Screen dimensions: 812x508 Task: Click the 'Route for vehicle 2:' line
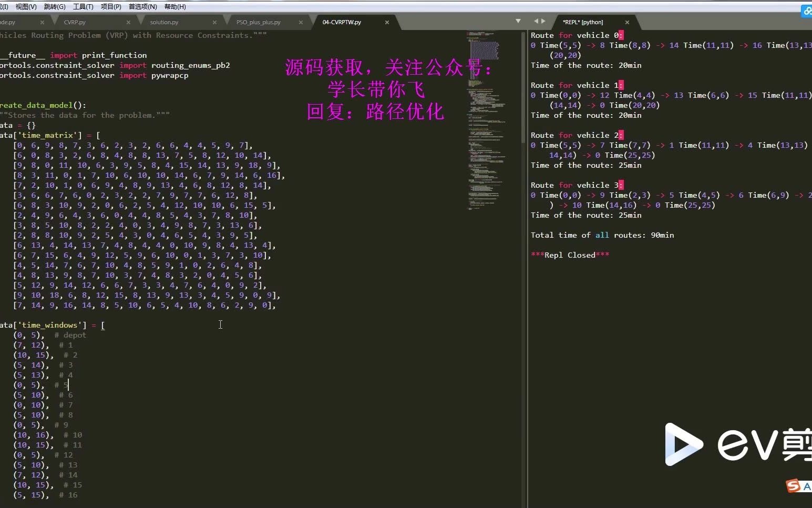(x=577, y=135)
